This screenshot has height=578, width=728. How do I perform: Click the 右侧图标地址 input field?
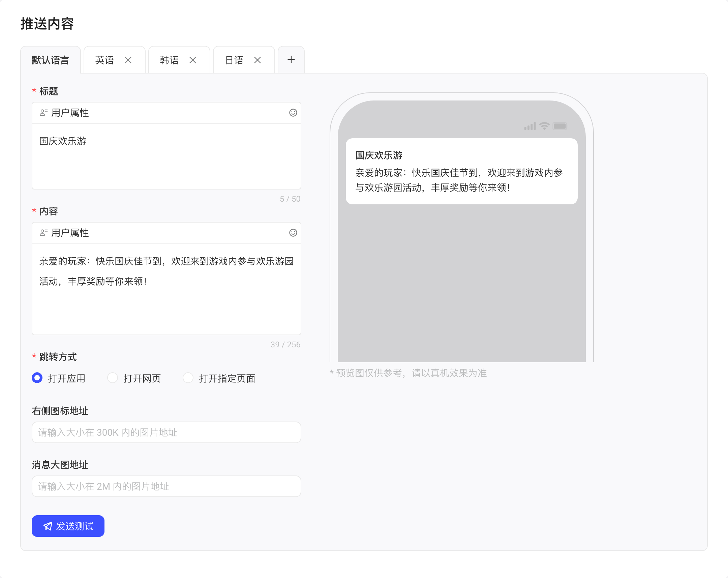[x=166, y=432]
